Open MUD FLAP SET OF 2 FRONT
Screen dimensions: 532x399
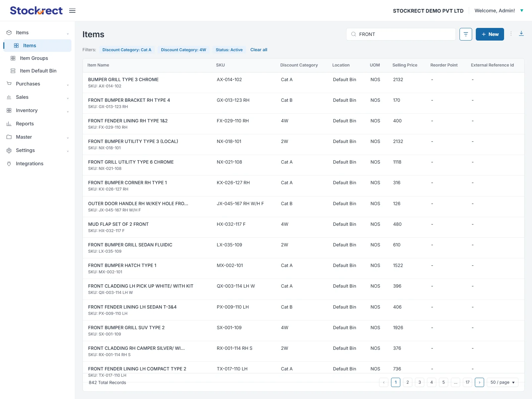point(118,224)
